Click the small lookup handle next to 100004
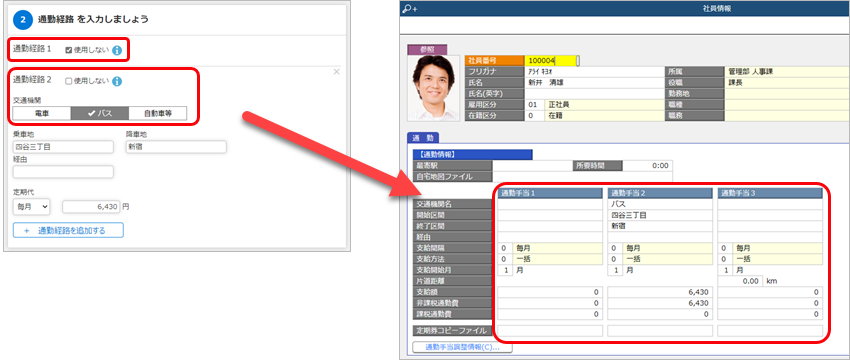The height and width of the screenshot is (360, 850). pyautogui.click(x=577, y=61)
